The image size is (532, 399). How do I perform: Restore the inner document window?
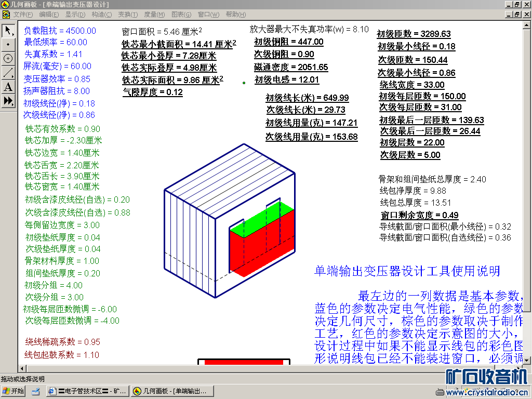point(517,14)
